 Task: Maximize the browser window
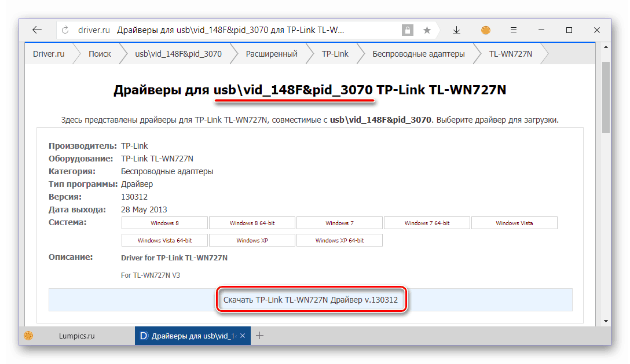[569, 30]
